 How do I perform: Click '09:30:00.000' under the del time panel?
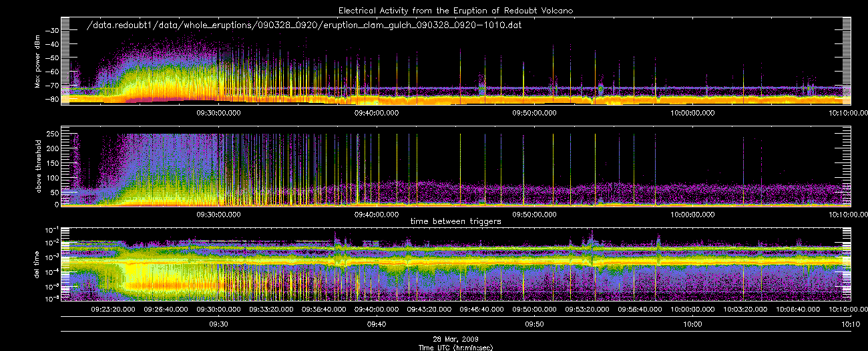click(218, 310)
